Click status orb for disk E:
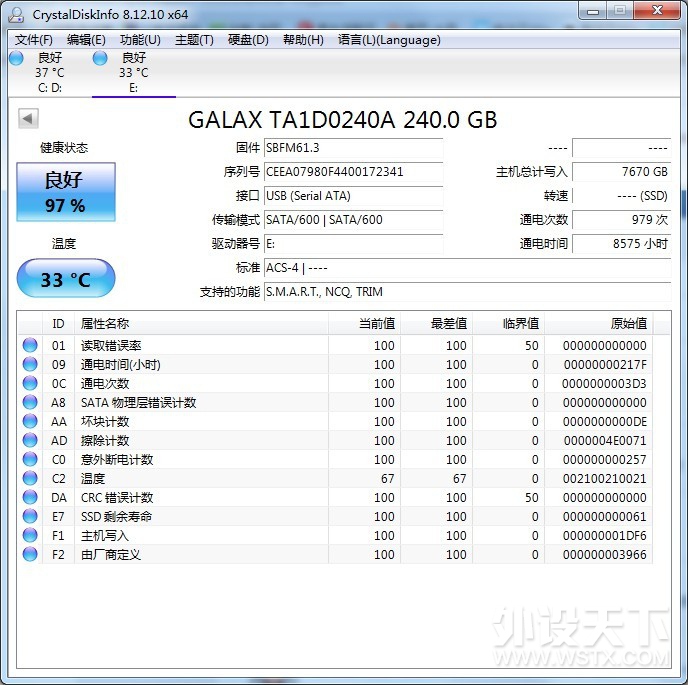The image size is (688, 685). pos(100,58)
